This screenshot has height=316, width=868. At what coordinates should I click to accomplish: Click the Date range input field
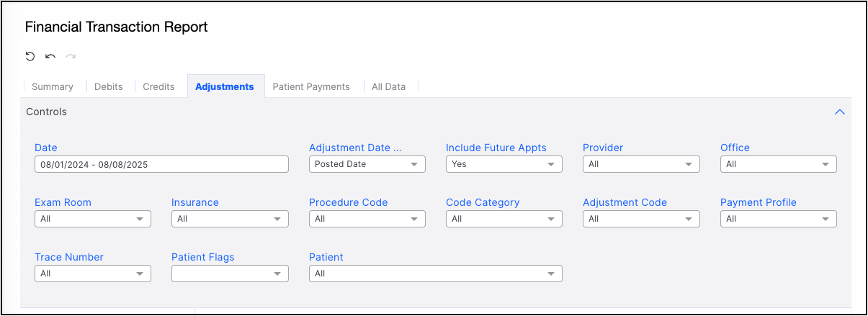coord(161,164)
